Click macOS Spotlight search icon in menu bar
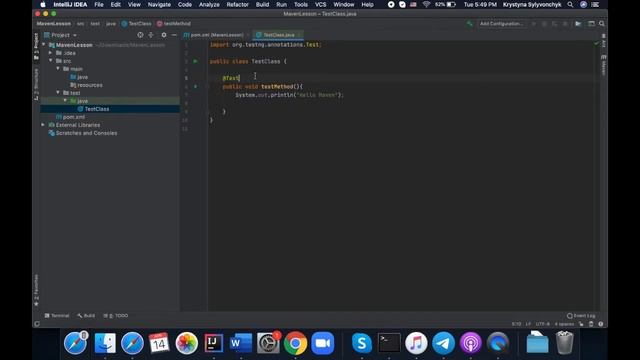Image resolution: width=640 pixels, height=360 pixels. (x=570, y=4)
